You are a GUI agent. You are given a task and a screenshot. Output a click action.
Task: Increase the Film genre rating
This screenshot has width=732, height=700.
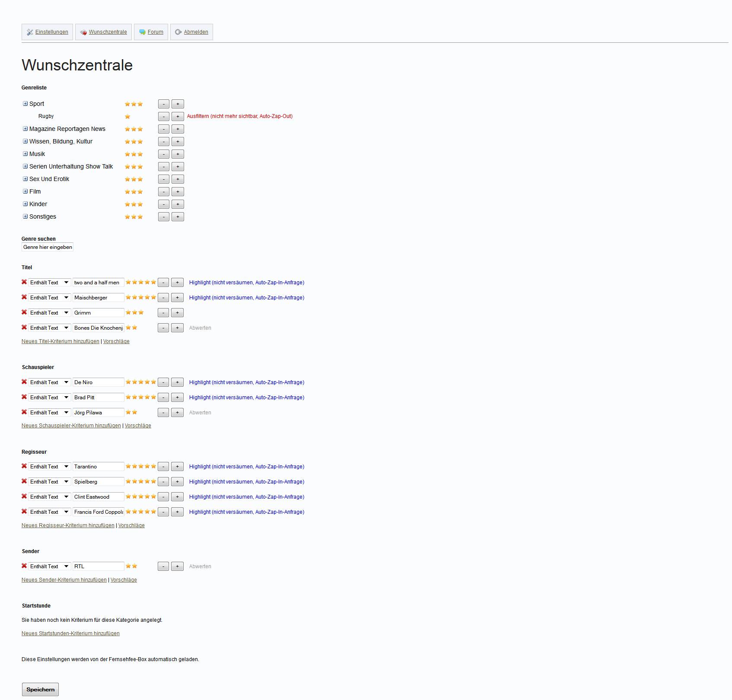[x=178, y=191]
